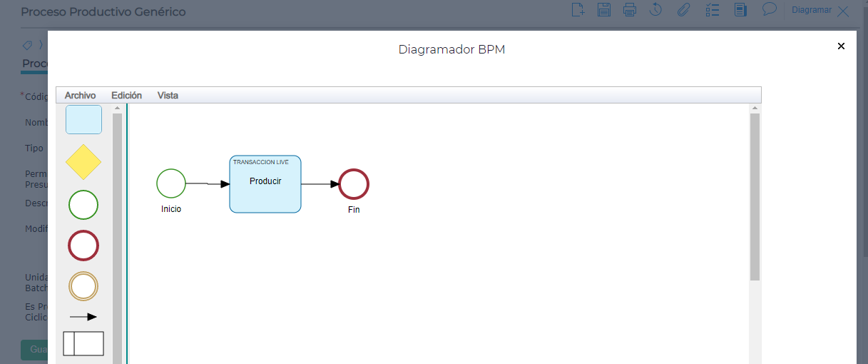Click the attachment paperclip icon
The height and width of the screenshot is (364, 868).
[683, 10]
